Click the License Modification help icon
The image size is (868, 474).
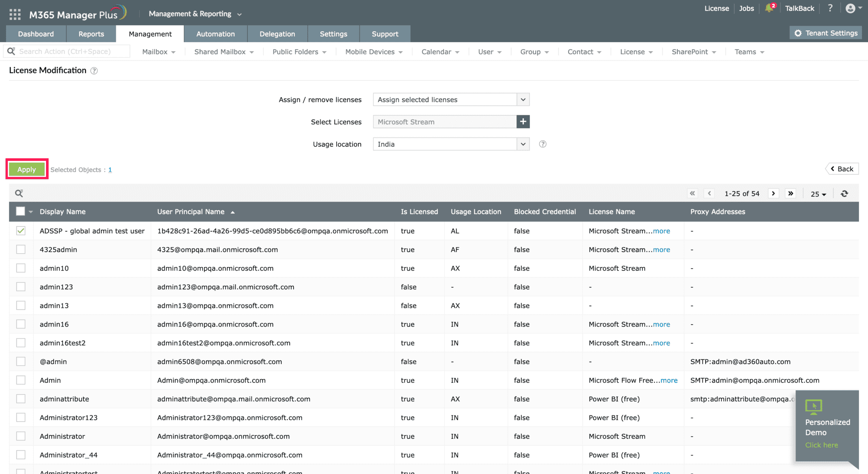click(x=94, y=71)
